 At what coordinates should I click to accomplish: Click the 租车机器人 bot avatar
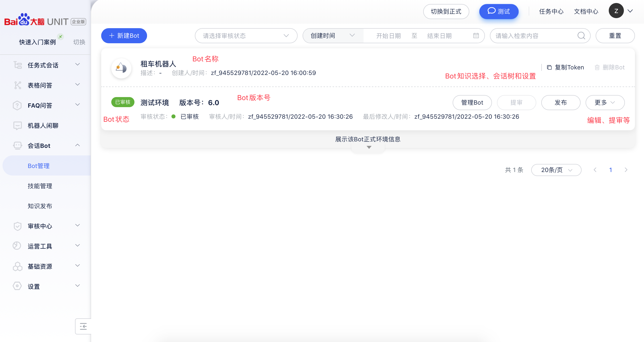pos(121,68)
